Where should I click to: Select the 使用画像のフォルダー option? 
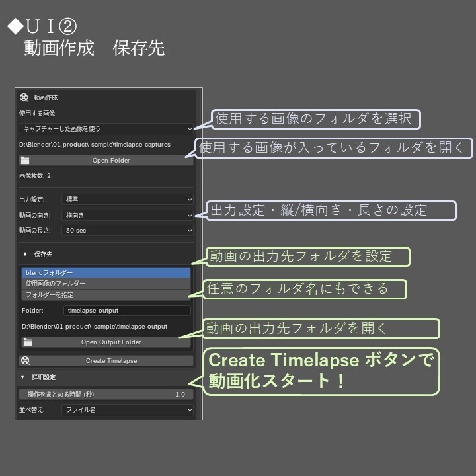(106, 283)
